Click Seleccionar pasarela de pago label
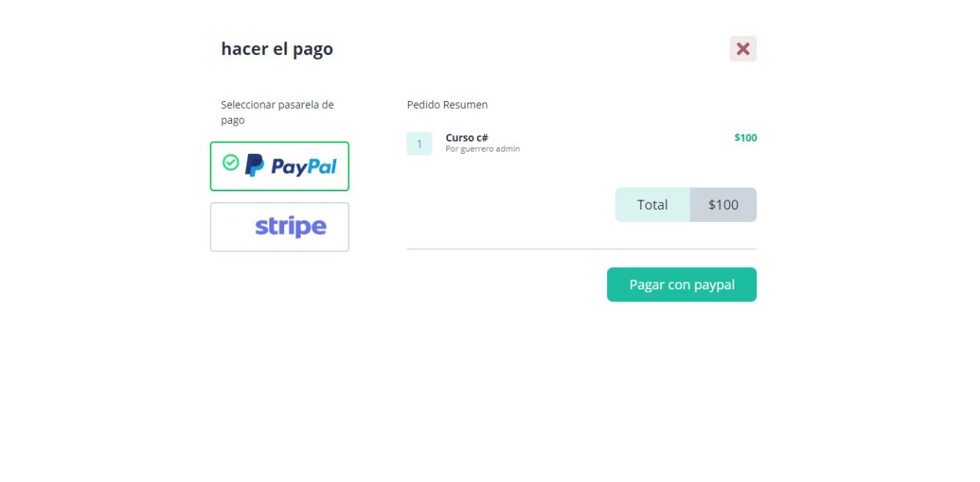Viewport: 980px width, 482px height. click(x=277, y=112)
